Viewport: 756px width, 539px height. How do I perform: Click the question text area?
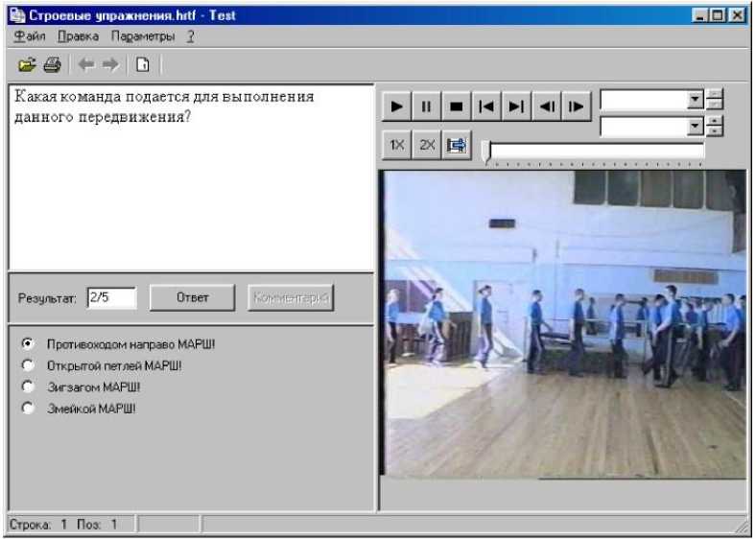tap(192, 177)
